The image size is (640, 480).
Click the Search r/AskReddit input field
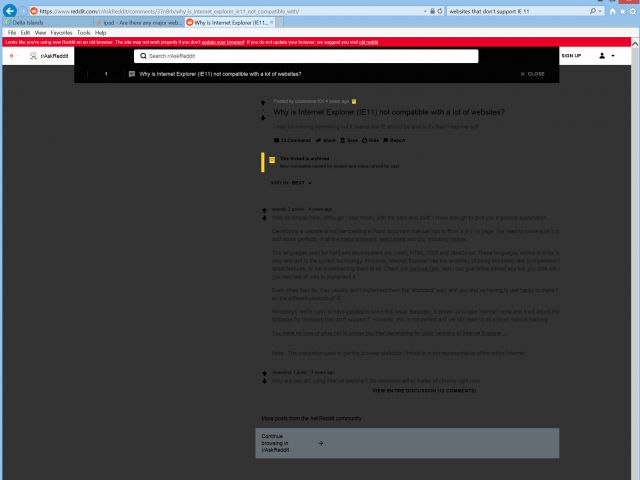(306, 56)
